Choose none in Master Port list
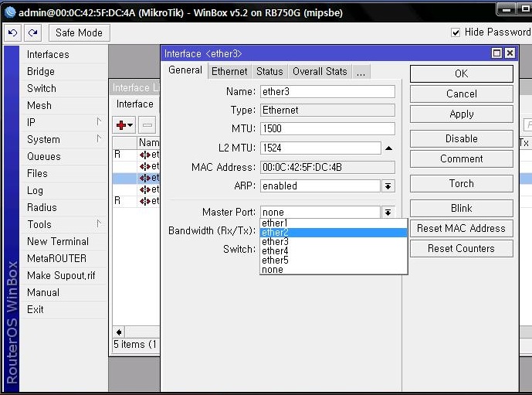Screen dimensions: 532x395 point(334,269)
